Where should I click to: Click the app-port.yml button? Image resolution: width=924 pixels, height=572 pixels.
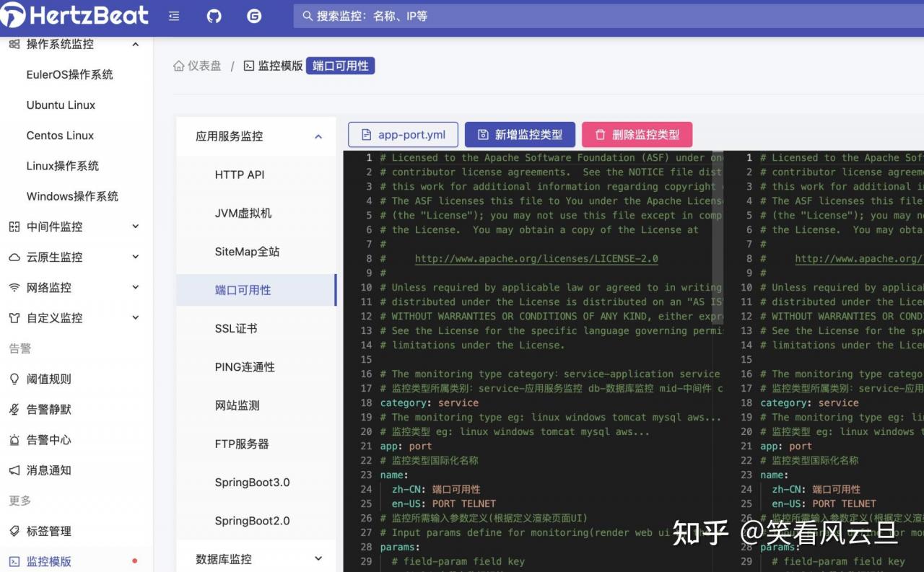point(403,135)
